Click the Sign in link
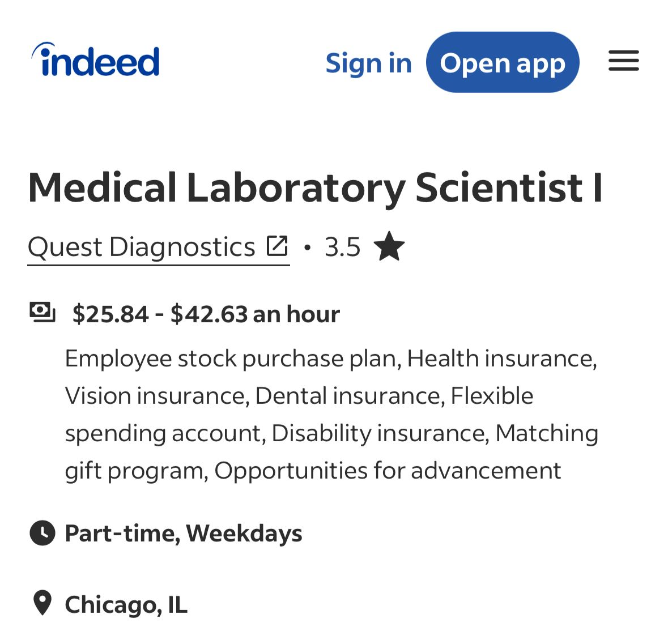The height and width of the screenshot is (644, 668). [368, 63]
